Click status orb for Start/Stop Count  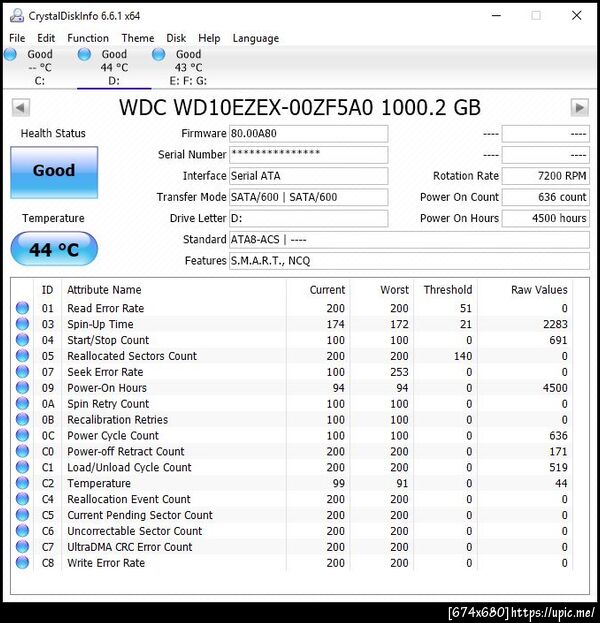tap(22, 340)
